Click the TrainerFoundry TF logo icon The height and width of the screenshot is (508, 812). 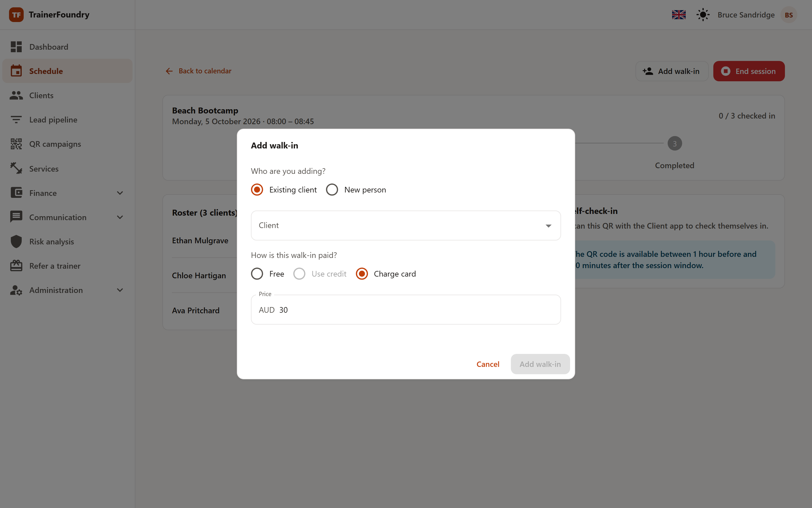click(x=16, y=14)
